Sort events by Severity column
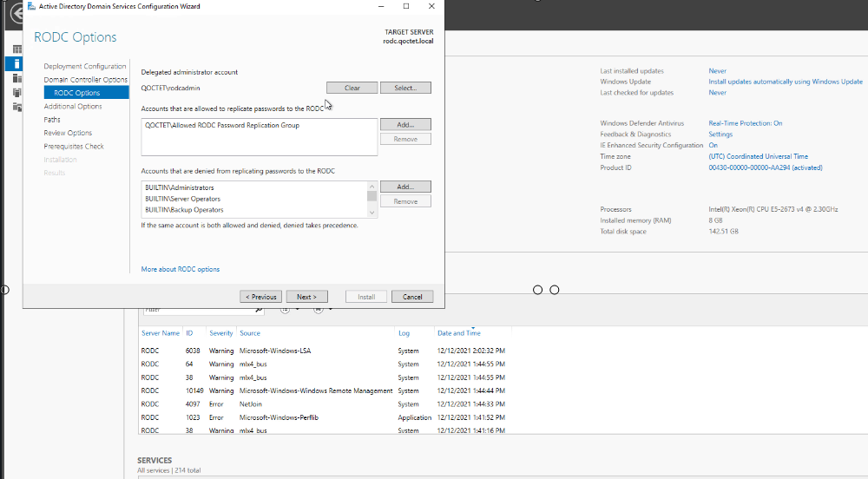Viewport: 868px width, 479px height. [220, 333]
